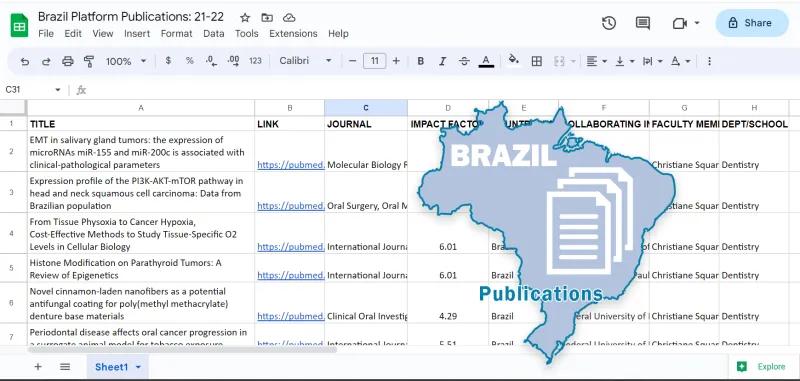The width and height of the screenshot is (800, 381).
Task: Open the Data menu
Action: (213, 34)
